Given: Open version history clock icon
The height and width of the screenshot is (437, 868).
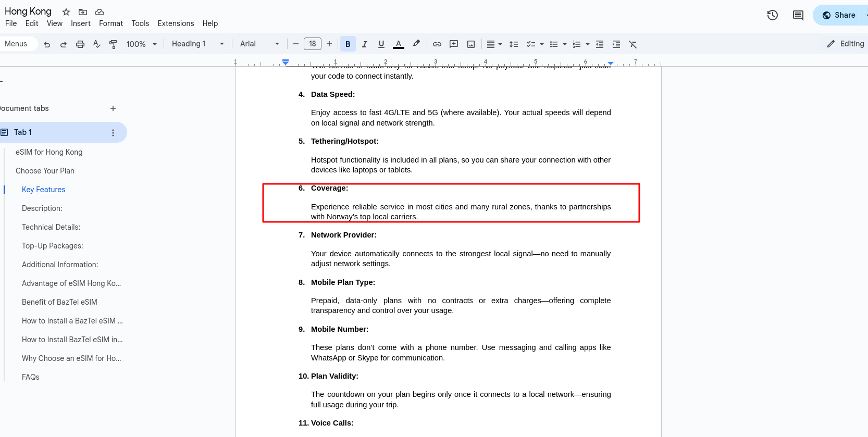Looking at the screenshot, I should click(772, 15).
